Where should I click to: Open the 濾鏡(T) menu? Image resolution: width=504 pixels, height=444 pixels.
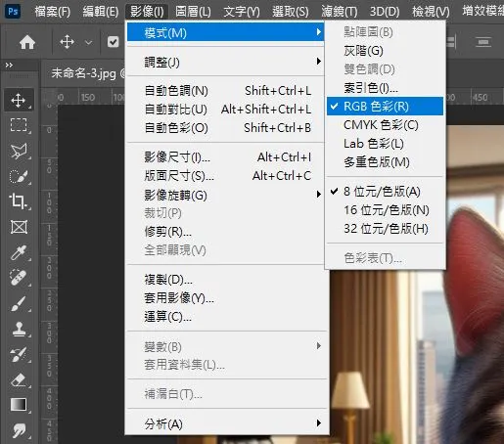point(340,12)
